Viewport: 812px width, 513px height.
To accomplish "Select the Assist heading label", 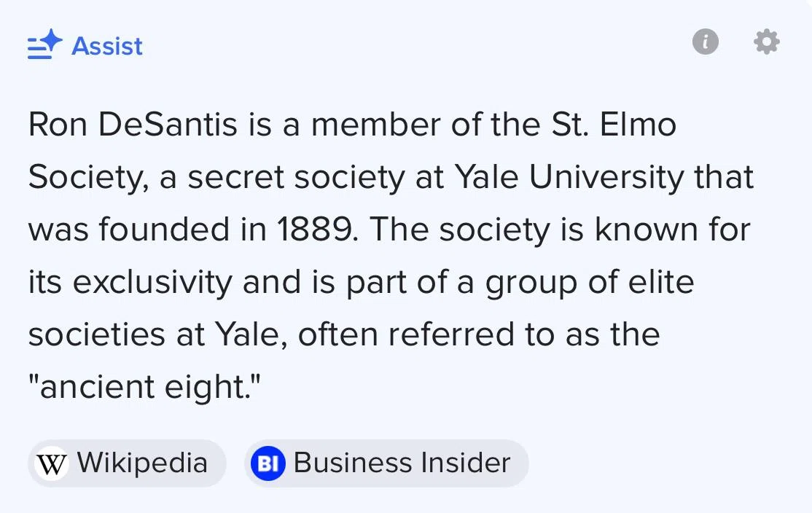I will click(x=106, y=46).
